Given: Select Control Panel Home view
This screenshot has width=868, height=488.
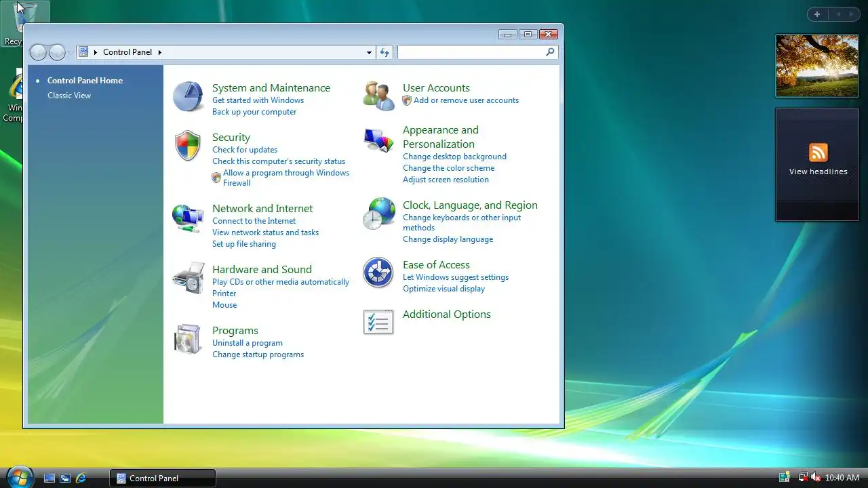Looking at the screenshot, I should 85,81.
